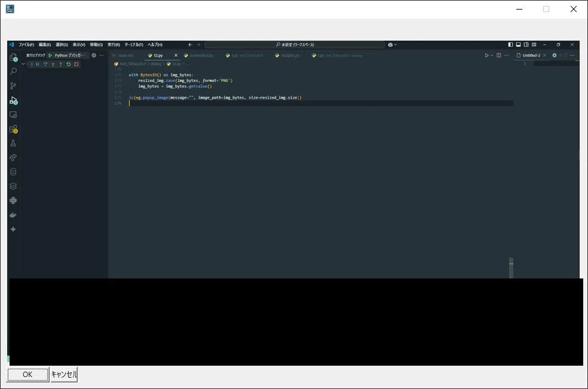The height and width of the screenshot is (389, 588).
Task: Open the database cylinder icon in VS Code
Action: [13, 172]
